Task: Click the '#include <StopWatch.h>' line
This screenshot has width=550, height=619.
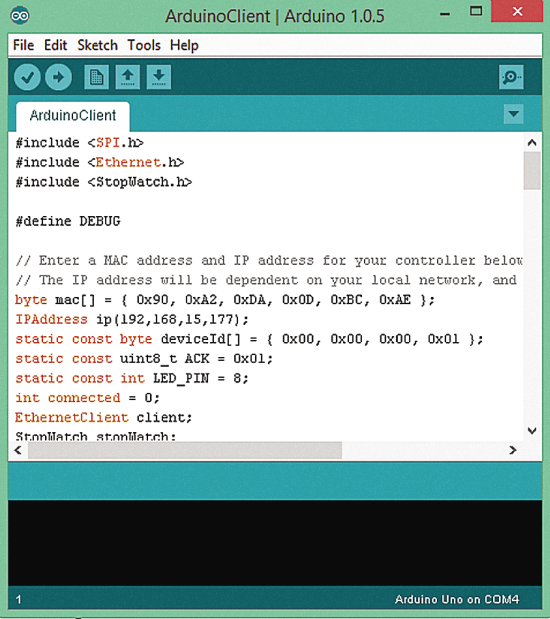Action: click(103, 182)
